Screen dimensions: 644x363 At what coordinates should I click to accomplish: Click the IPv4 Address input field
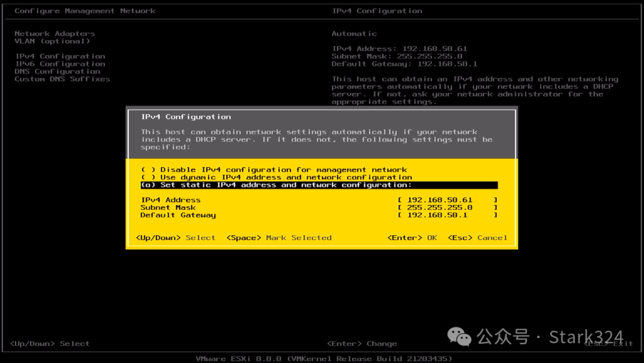point(447,200)
